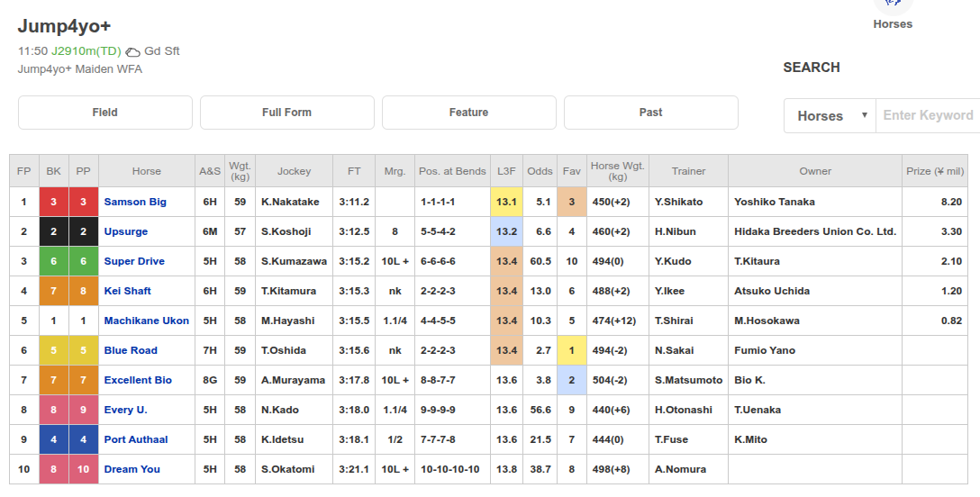The height and width of the screenshot is (497, 980).
Task: Open the Kei Shaft horse link
Action: pyautogui.click(x=128, y=291)
